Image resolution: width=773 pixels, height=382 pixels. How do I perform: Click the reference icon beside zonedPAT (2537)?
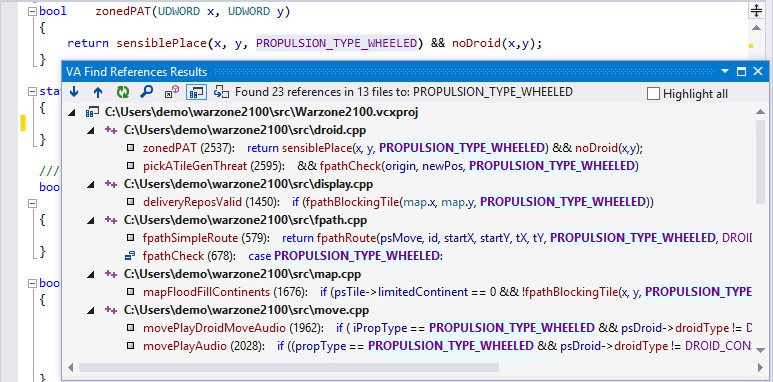click(131, 148)
